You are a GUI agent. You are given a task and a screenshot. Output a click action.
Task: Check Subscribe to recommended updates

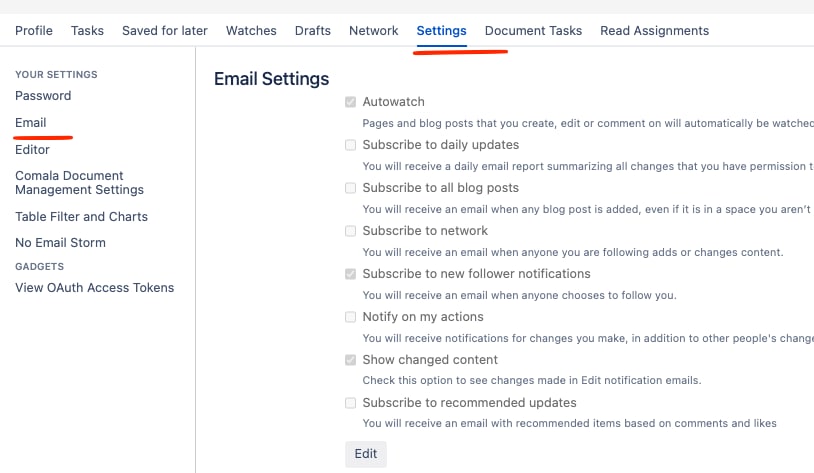coord(350,403)
